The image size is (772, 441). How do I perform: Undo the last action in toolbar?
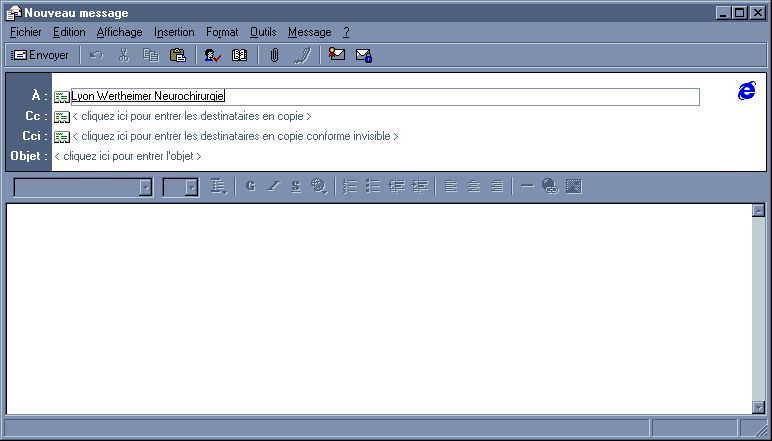pyautogui.click(x=96, y=55)
